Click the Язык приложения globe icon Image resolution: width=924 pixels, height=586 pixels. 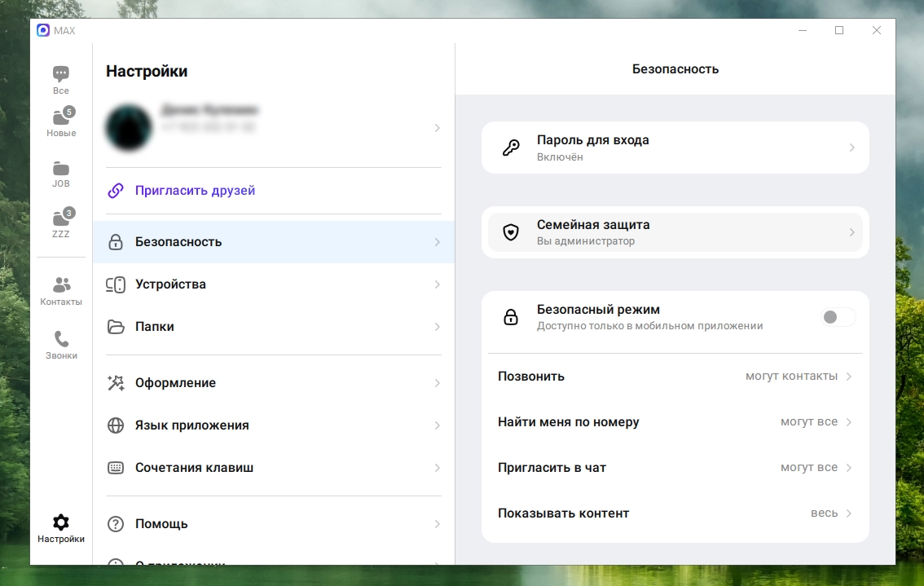[x=116, y=425]
